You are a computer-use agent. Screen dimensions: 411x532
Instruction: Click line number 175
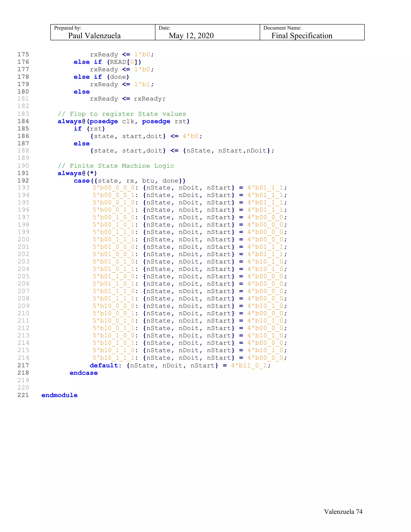click(23, 54)
